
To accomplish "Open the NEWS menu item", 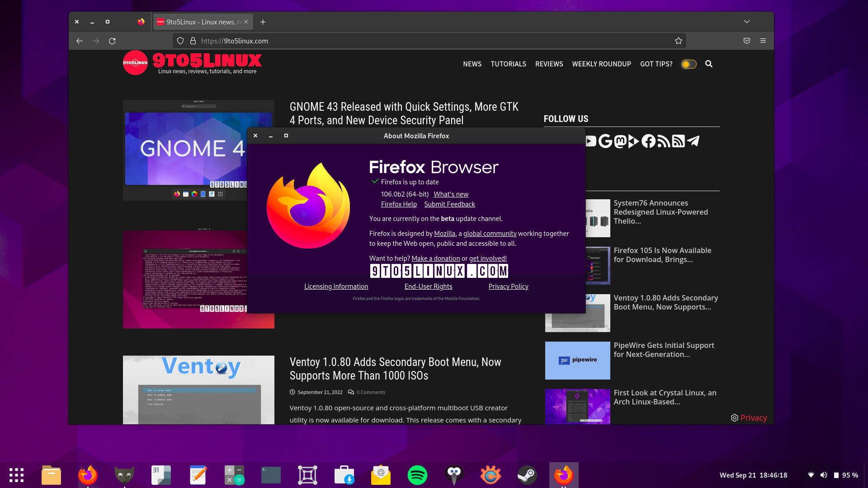I will 472,64.
